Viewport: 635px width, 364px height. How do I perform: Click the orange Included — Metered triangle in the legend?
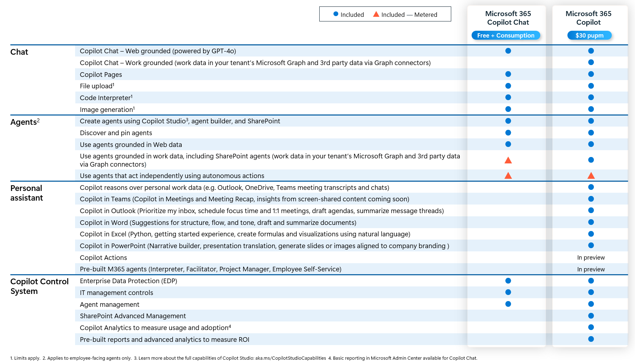[x=376, y=14]
